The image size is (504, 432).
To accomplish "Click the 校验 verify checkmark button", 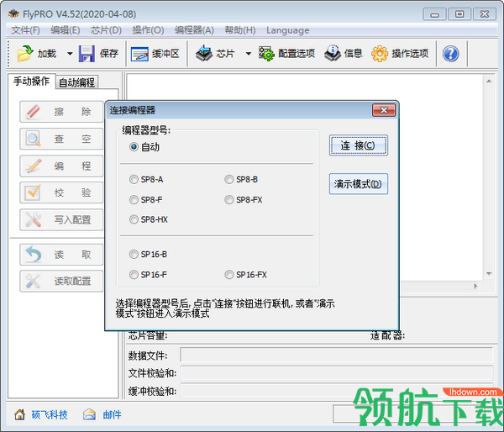I will [x=61, y=192].
